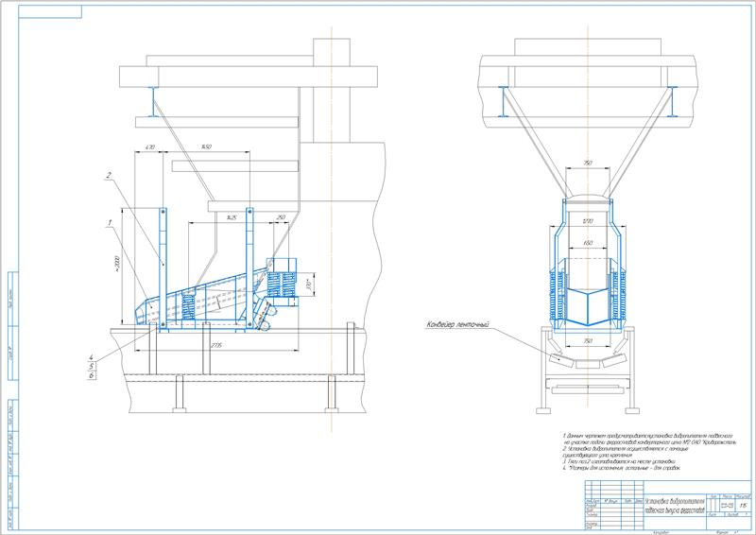This screenshot has height=535, width=756.
Task: Select position number 5 in stacked callouts
Action: 91,366
